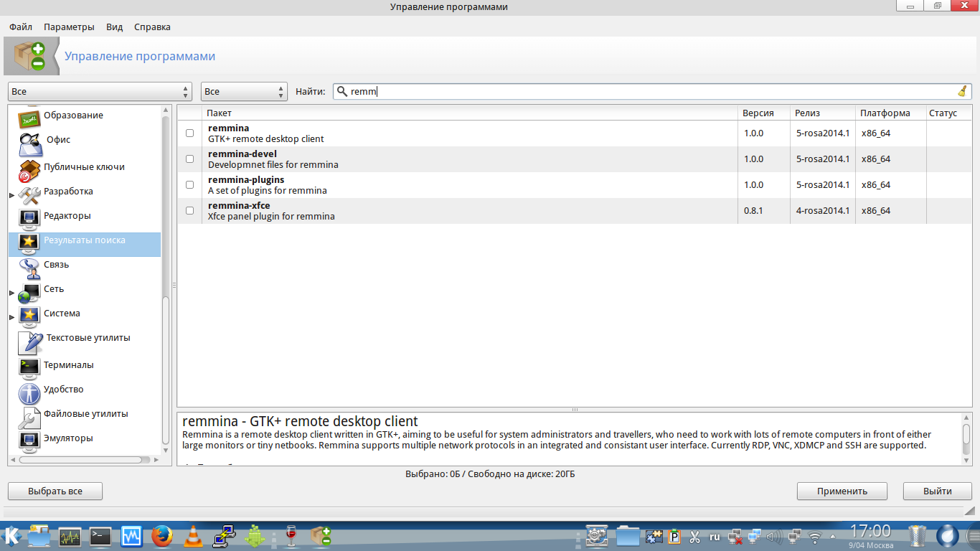Open the PuTTY taskbar icon
The image size is (980, 551).
(x=225, y=536)
